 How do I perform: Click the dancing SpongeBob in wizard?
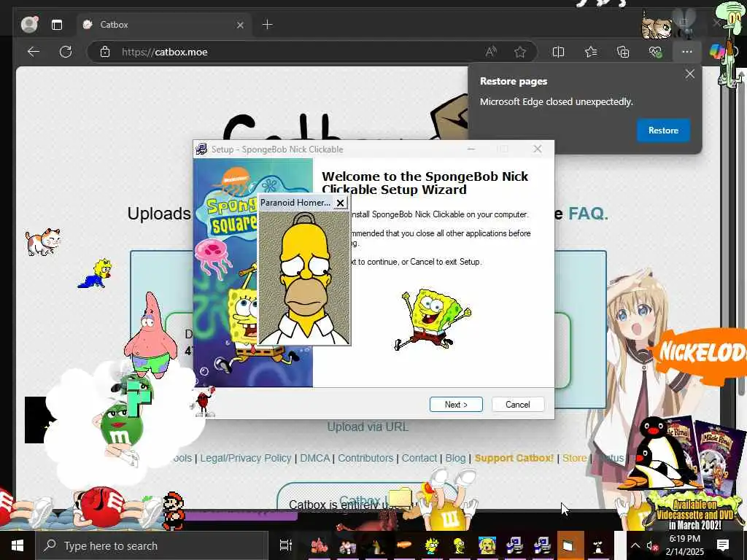point(432,318)
